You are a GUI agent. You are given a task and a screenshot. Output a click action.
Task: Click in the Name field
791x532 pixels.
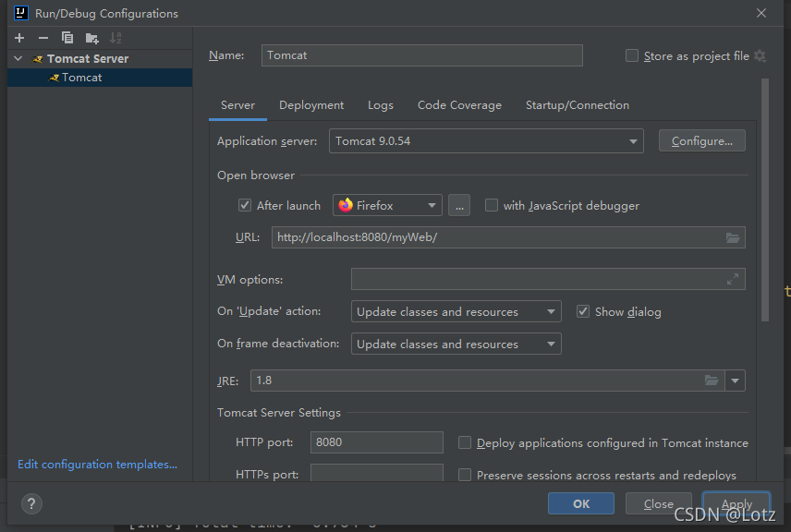[421, 55]
